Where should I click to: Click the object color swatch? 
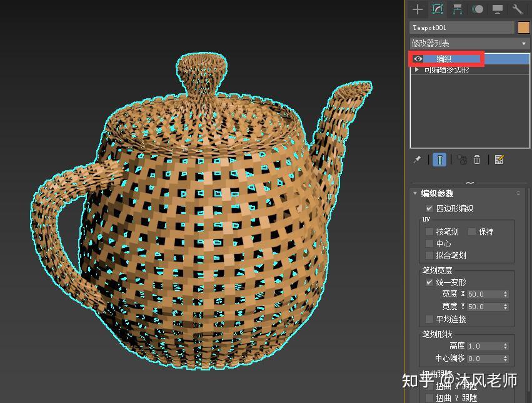(523, 28)
